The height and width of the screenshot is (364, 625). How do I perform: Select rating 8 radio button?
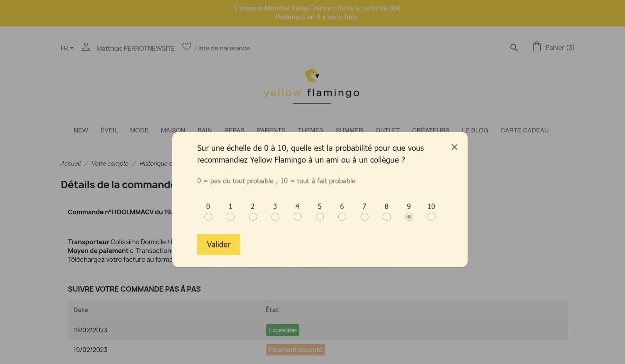click(x=387, y=217)
